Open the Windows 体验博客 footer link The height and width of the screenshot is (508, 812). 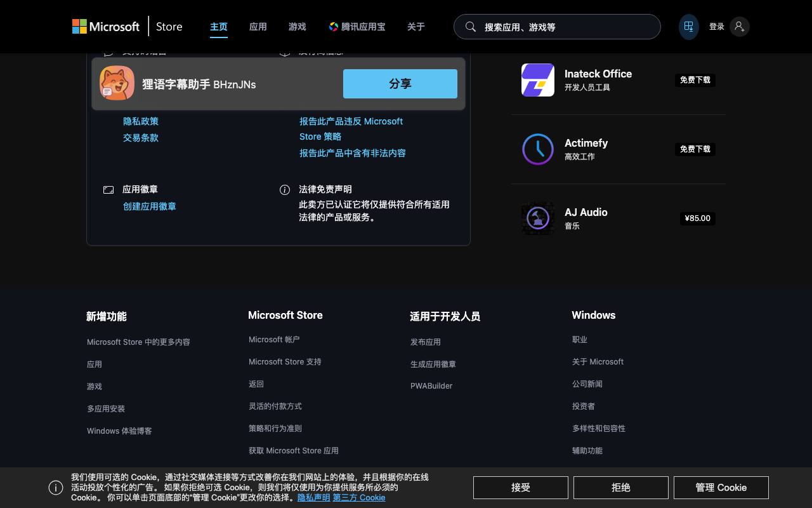[x=119, y=431]
